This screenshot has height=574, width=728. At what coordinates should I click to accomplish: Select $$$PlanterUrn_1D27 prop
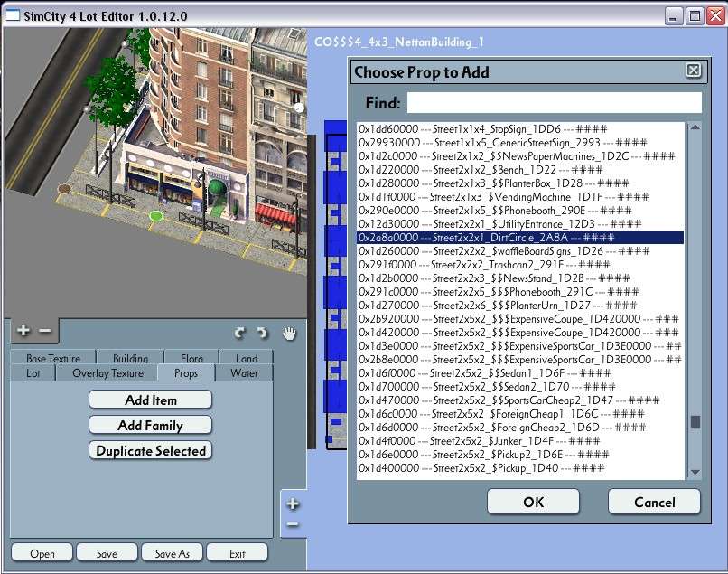click(520, 306)
